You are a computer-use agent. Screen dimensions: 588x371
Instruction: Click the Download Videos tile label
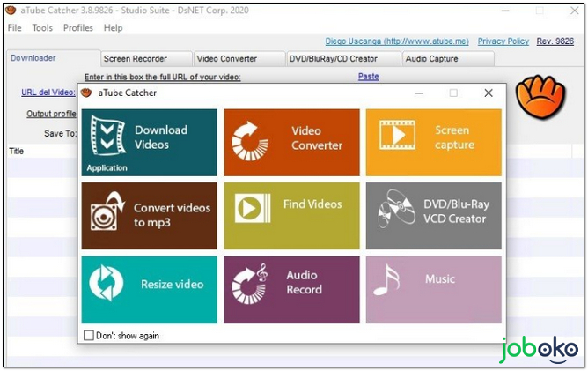(161, 137)
